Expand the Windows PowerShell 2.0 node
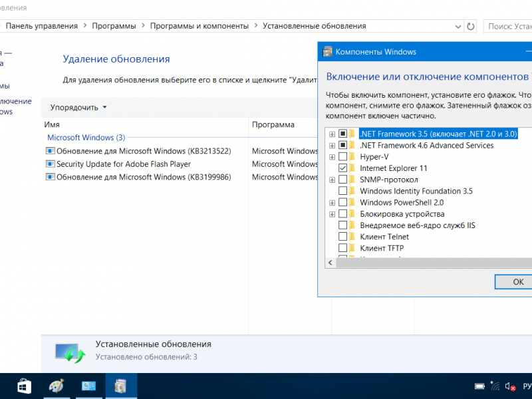The width and height of the screenshot is (532, 399). [x=332, y=203]
